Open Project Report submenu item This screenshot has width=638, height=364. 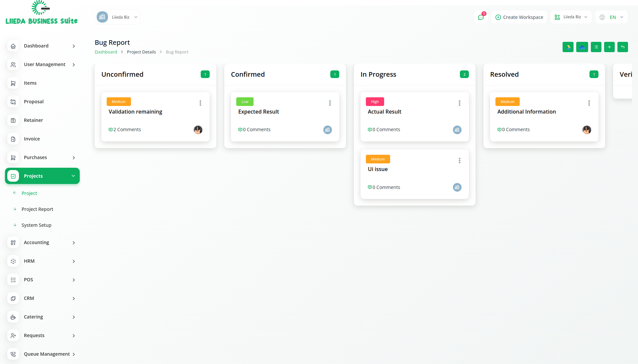pos(37,209)
